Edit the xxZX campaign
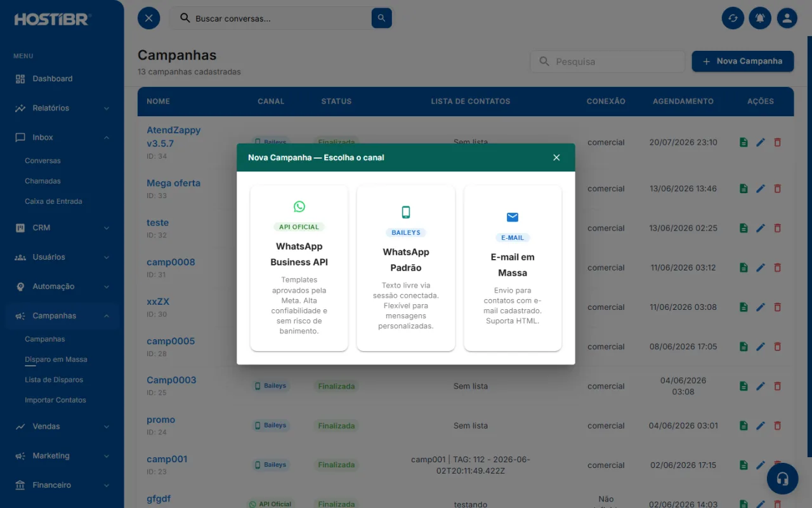The image size is (812, 508). click(761, 307)
